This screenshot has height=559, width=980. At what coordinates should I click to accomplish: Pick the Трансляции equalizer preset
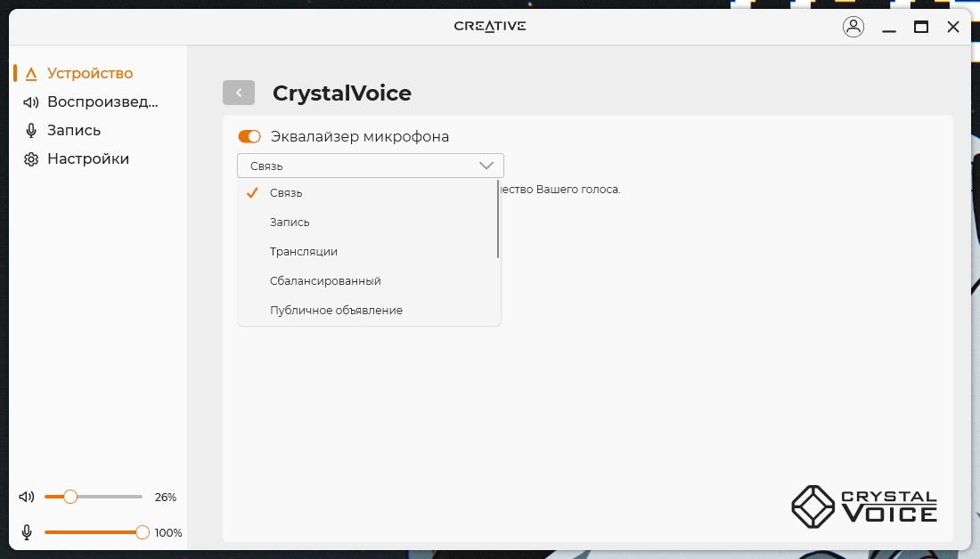click(367, 252)
